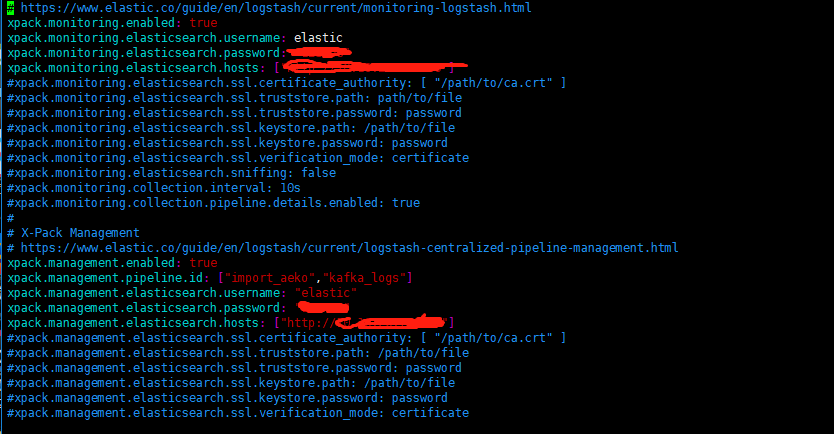Image resolution: width=834 pixels, height=434 pixels.
Task: Click "import_aeko" in the pipeline.id list
Action: pos(266,278)
